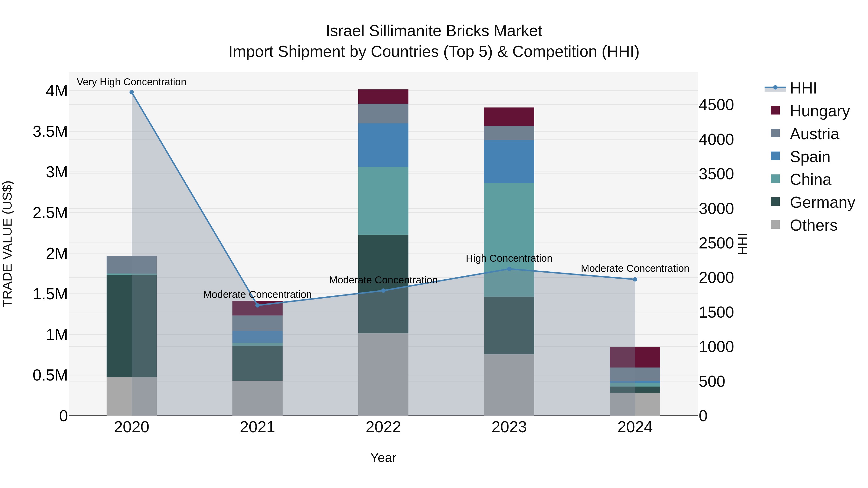Click the Hungary maroon legend swatch

point(775,110)
